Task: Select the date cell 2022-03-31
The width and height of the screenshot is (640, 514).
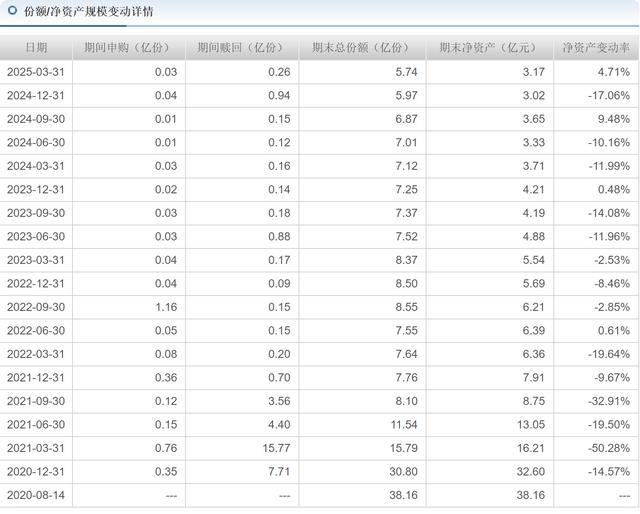Action: click(x=36, y=354)
